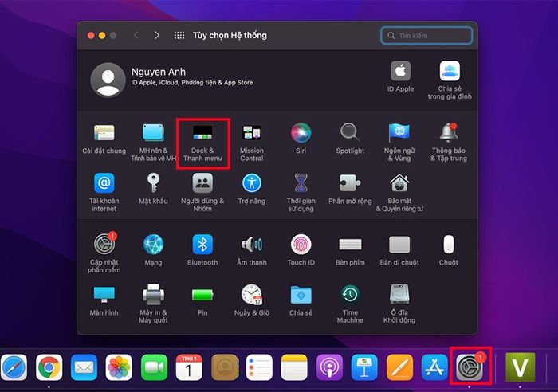Open Notes from the Dock
Viewport: 558px width, 392px height.
pos(294,367)
